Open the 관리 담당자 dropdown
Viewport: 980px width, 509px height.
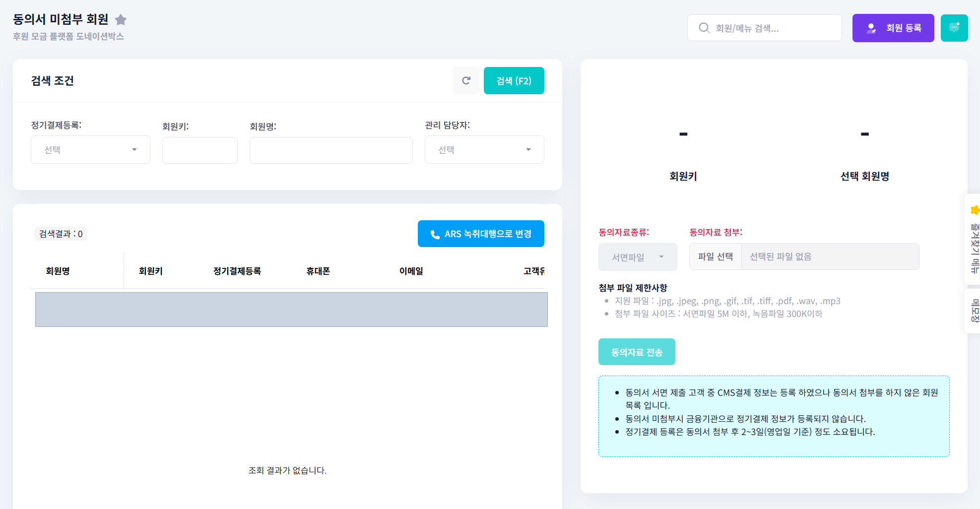click(x=484, y=149)
